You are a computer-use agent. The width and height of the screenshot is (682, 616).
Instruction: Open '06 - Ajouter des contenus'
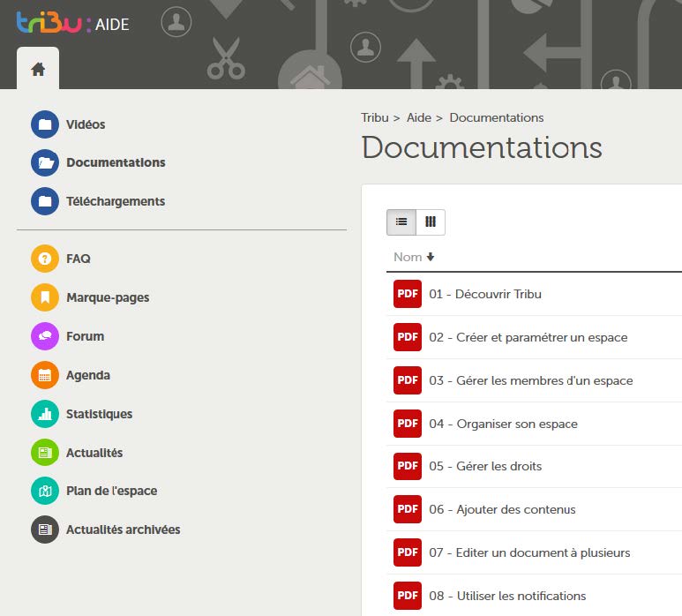pos(502,510)
